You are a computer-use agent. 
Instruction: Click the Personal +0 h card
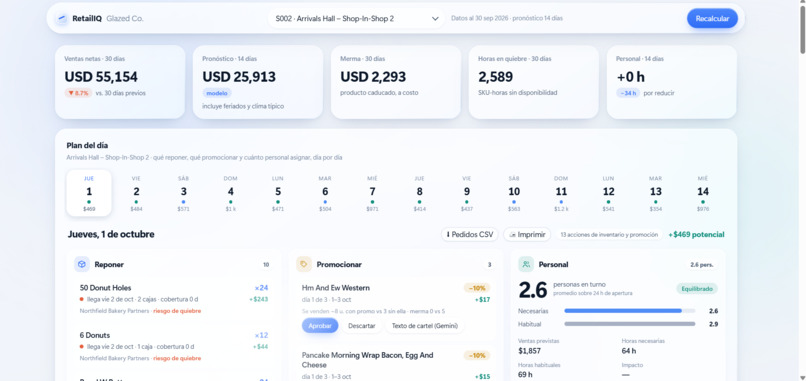pos(671,82)
